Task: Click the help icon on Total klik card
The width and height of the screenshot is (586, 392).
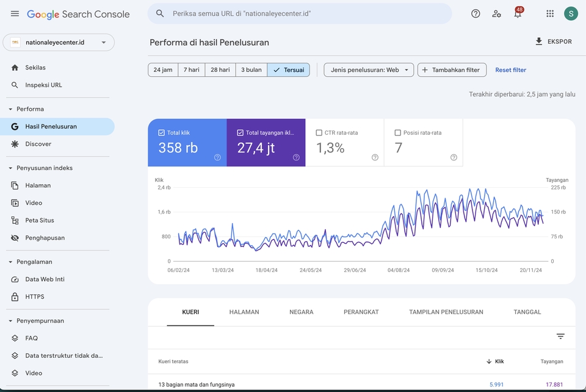Action: point(217,157)
